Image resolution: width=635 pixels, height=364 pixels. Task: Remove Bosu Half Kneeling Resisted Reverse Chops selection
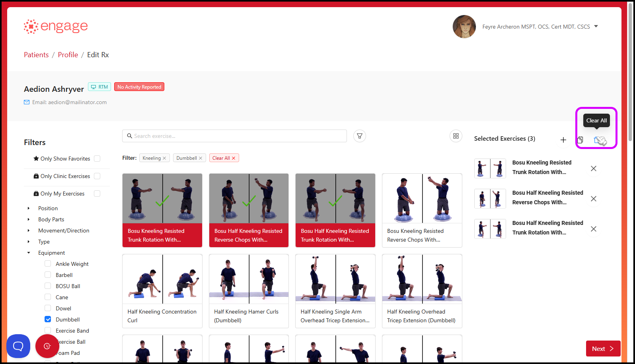point(594,199)
